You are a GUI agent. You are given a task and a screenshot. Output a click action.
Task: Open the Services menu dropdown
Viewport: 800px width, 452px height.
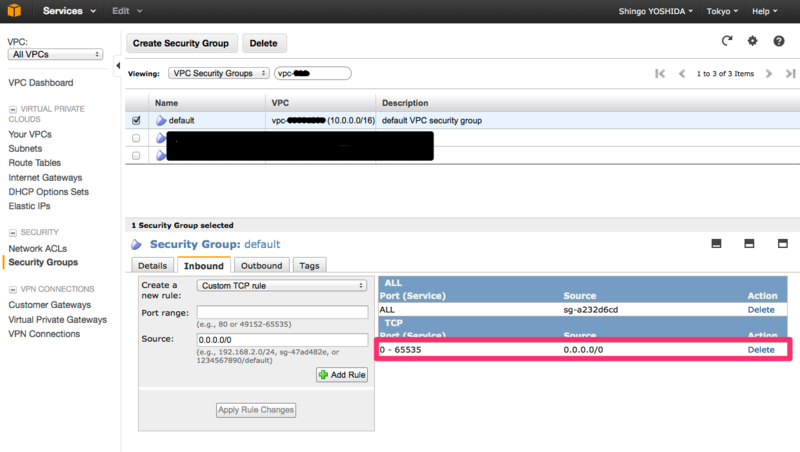(x=69, y=11)
